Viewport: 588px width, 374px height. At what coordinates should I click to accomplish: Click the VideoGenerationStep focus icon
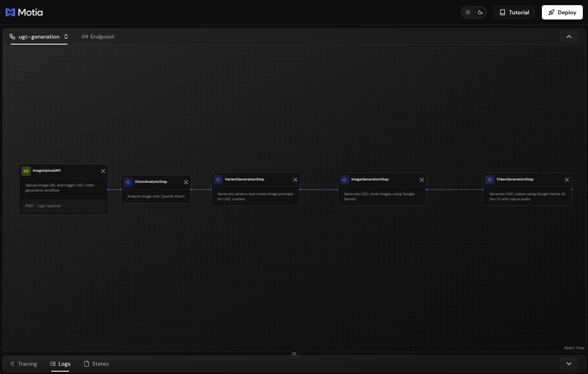[567, 180]
